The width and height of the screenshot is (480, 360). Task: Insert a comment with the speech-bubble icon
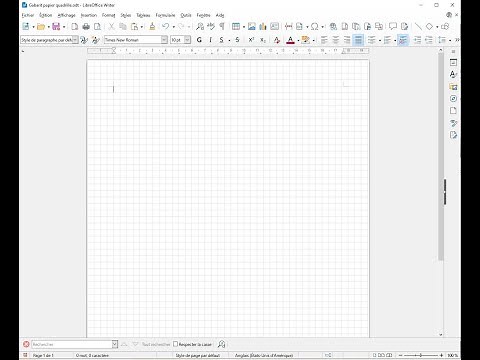393,26
